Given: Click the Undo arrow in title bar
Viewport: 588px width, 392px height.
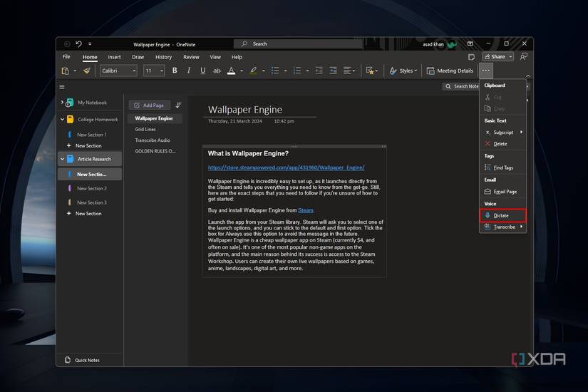Looking at the screenshot, I should 78,44.
